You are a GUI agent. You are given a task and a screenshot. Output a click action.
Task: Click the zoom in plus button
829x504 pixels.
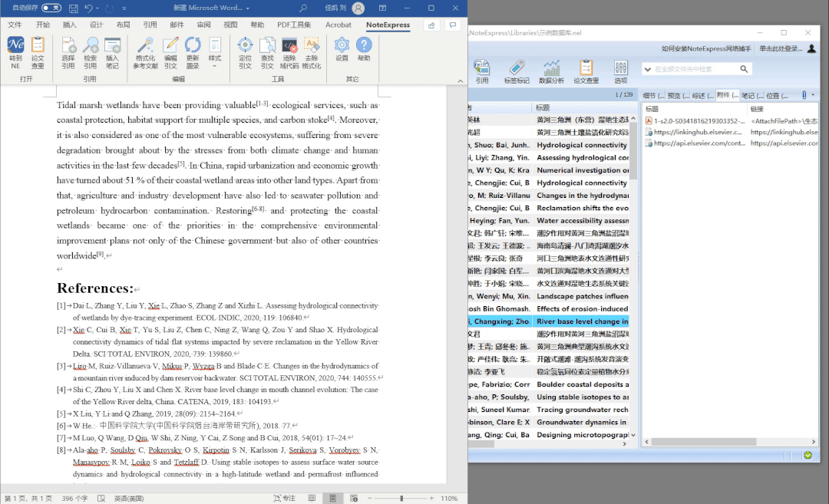(432, 498)
